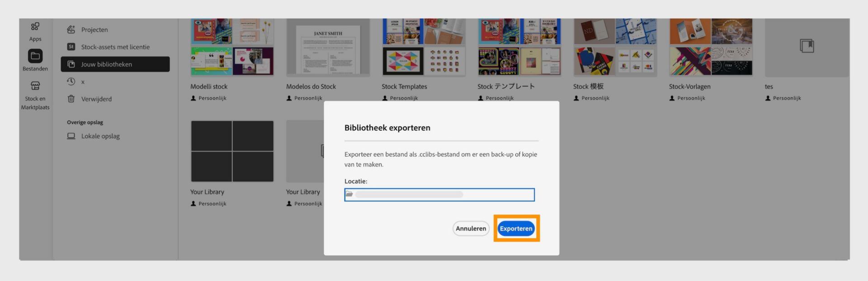Click the Lokale opslag laptop icon
The height and width of the screenshot is (281, 868).
tap(71, 136)
